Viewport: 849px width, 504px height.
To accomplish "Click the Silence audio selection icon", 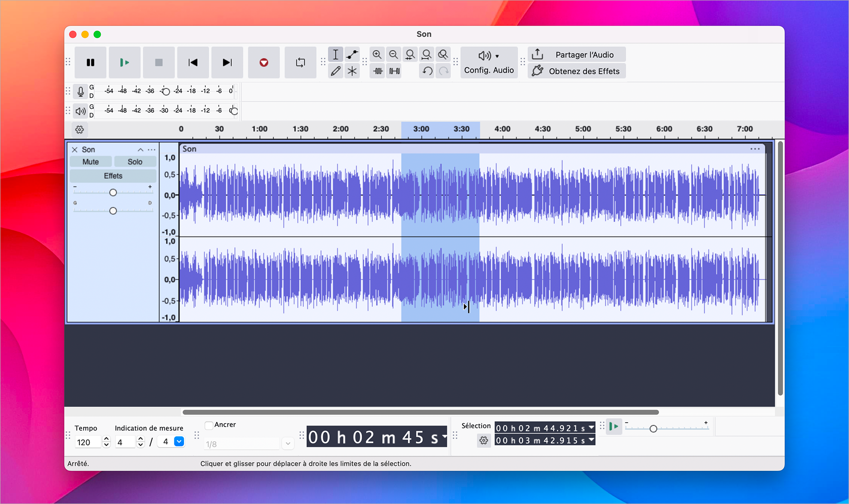I will pyautogui.click(x=394, y=71).
